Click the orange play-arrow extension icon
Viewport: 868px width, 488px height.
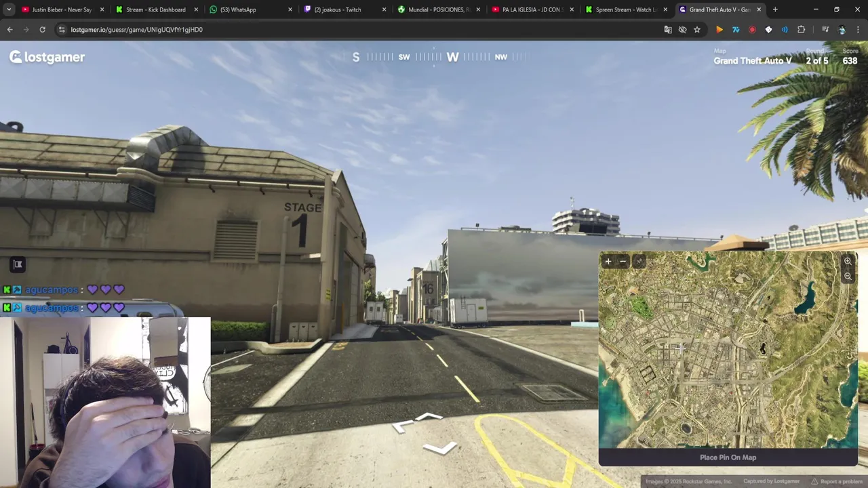tap(719, 30)
